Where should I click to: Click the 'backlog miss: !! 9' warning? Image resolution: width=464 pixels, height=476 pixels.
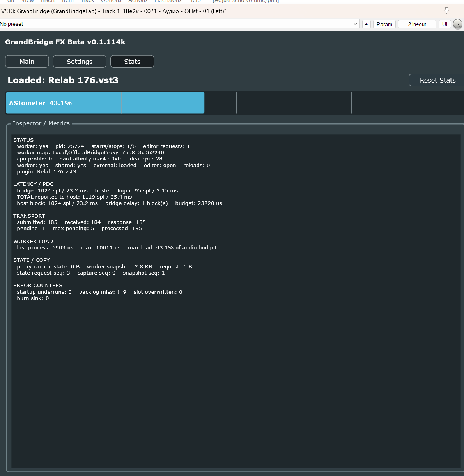click(x=103, y=292)
